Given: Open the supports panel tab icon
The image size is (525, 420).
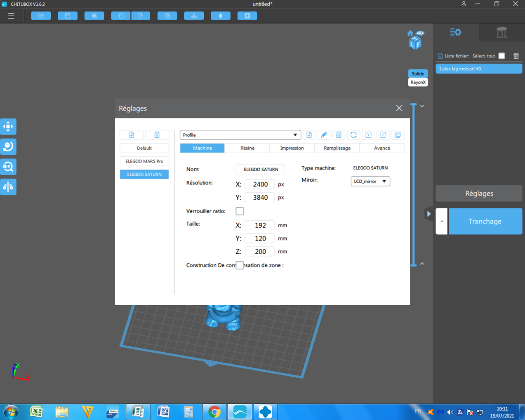Looking at the screenshot, I should point(501,32).
